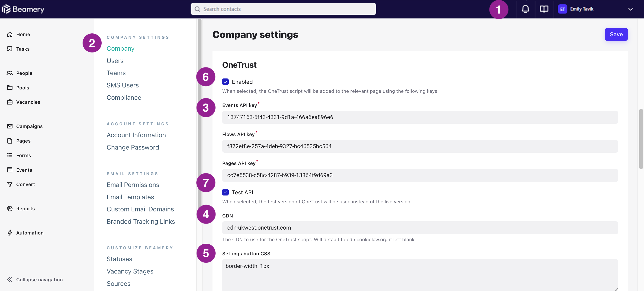Click the Convert funnel icon
Image resolution: width=644 pixels, height=291 pixels.
(10, 184)
